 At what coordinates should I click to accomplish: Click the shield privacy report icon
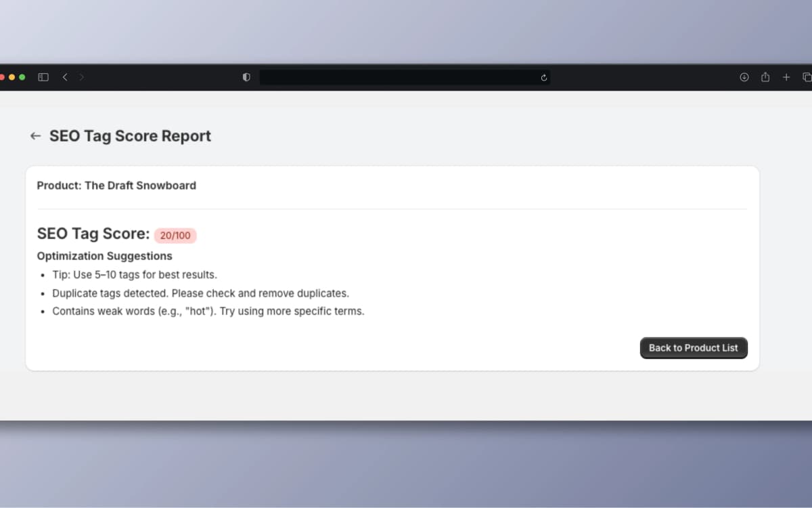pyautogui.click(x=245, y=77)
